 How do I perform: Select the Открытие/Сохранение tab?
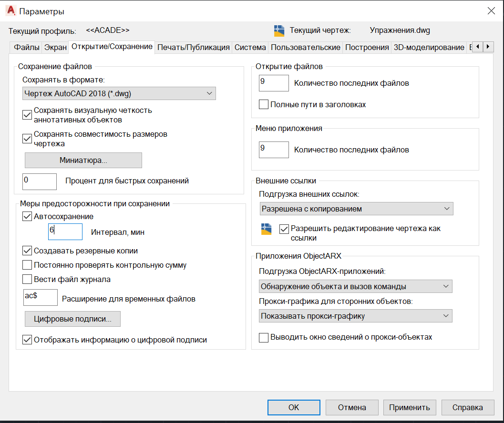[112, 47]
